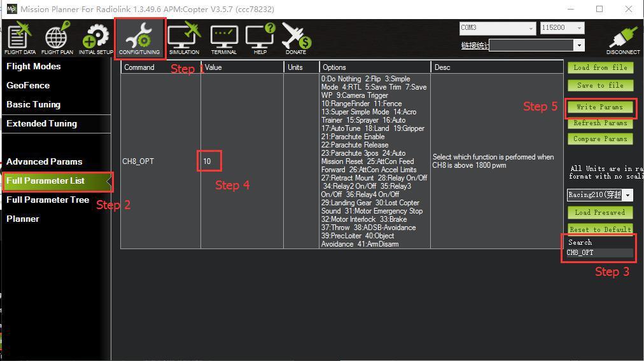This screenshot has width=644, height=361.
Task: Open the Help screen
Action: point(260,38)
